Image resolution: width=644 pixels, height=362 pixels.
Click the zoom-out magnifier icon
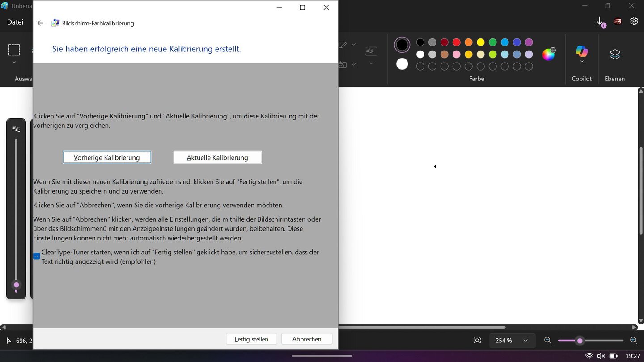click(548, 341)
